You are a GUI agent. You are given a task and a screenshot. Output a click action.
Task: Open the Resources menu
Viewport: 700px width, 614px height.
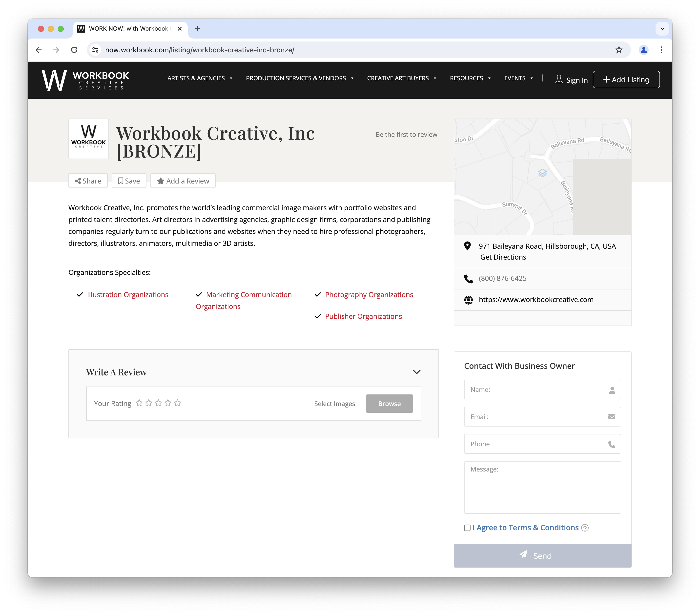[466, 79]
